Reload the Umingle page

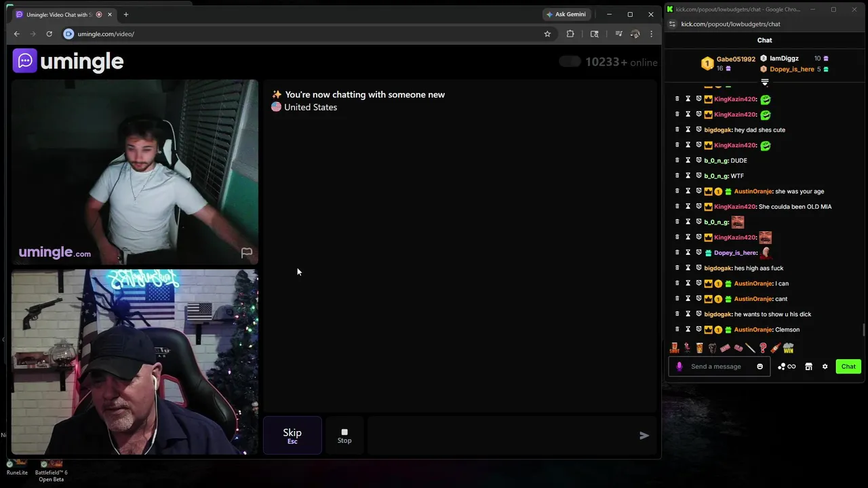[49, 34]
